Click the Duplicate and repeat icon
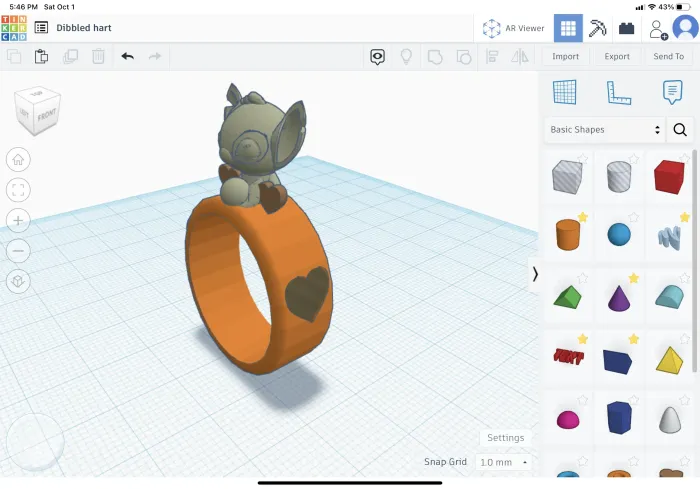This screenshot has width=700, height=489. click(x=70, y=56)
